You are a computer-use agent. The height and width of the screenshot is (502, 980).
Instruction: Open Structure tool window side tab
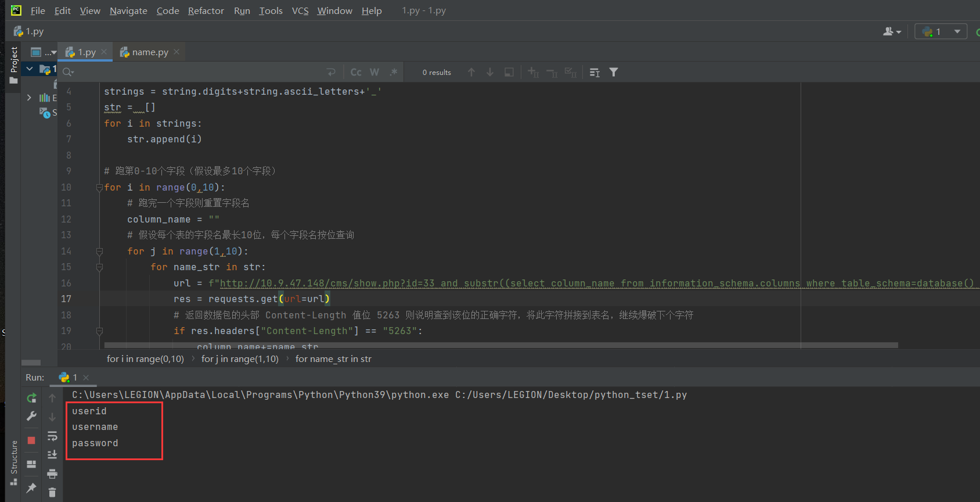click(x=14, y=462)
